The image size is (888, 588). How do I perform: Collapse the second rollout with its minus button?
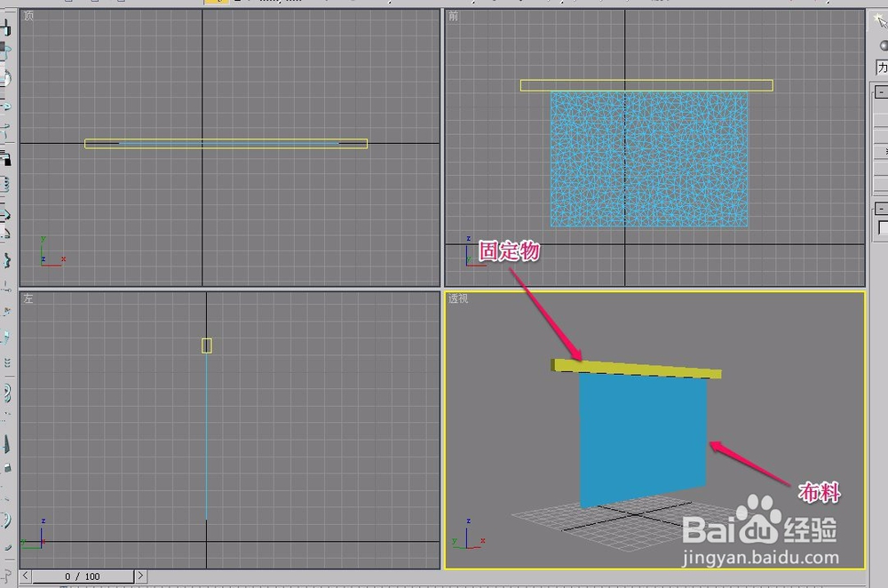880,209
